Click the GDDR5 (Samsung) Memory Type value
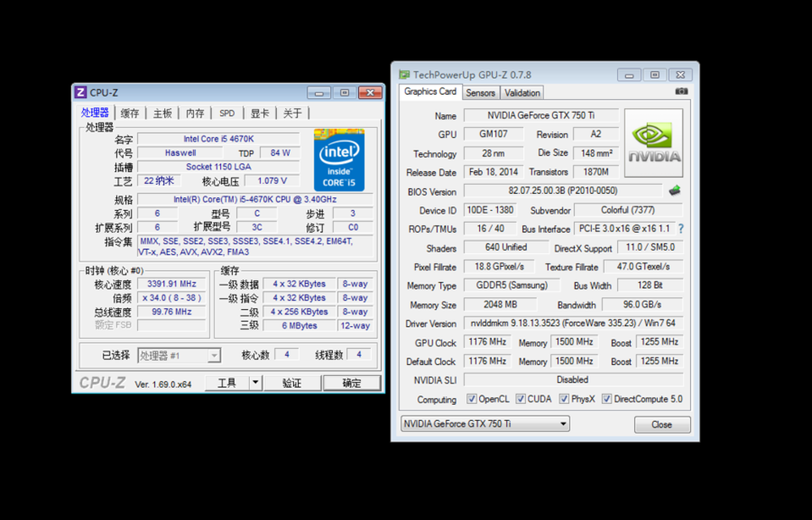Viewport: 812px width, 520px height. click(512, 285)
